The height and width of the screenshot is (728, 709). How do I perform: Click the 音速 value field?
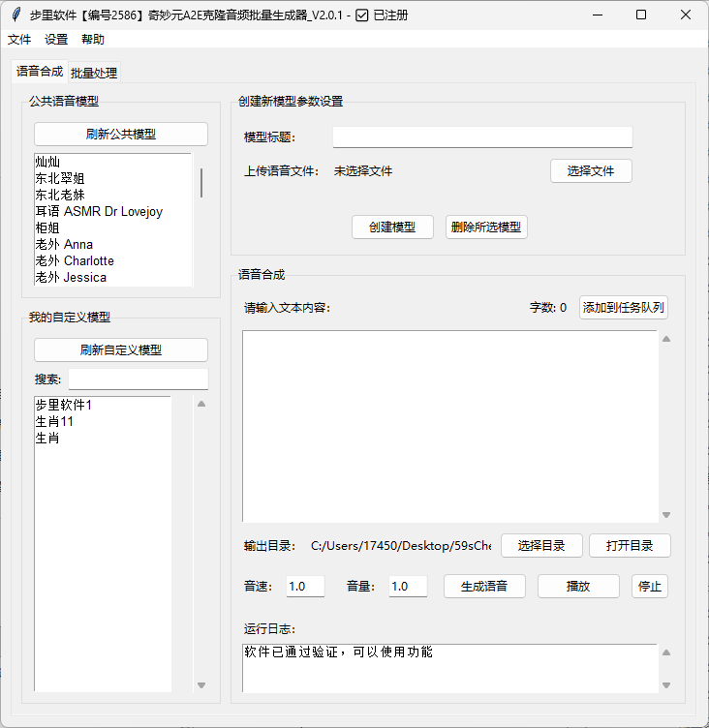tap(305, 587)
